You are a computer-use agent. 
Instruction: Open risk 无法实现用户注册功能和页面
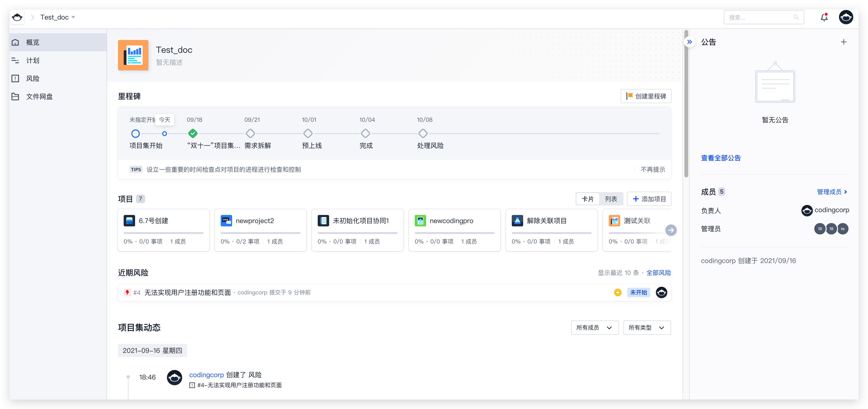(x=187, y=292)
